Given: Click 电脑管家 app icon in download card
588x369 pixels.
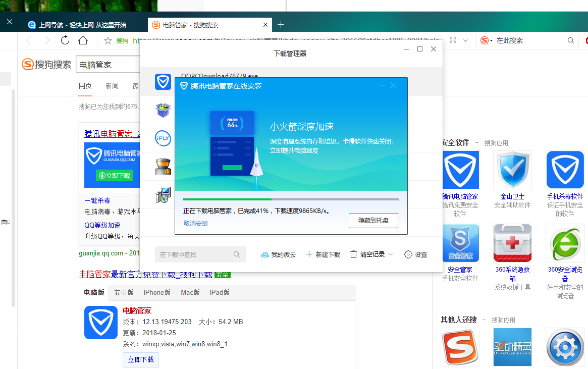Looking at the screenshot, I should coord(101,323).
